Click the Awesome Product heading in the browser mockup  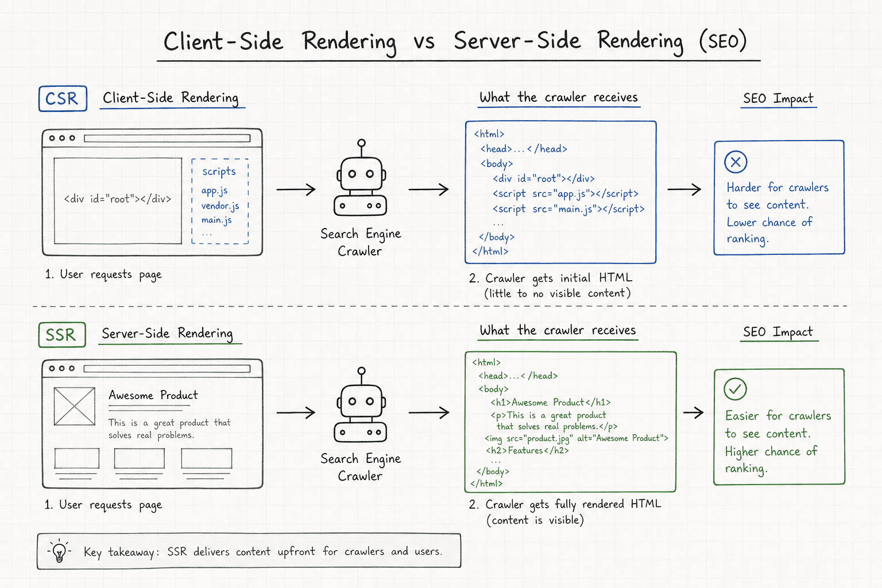pos(153,395)
